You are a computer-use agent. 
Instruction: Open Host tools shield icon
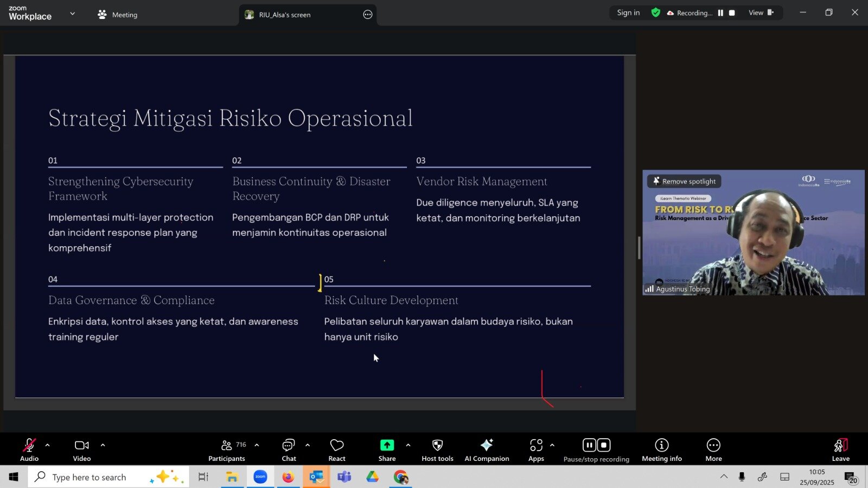pos(437,445)
